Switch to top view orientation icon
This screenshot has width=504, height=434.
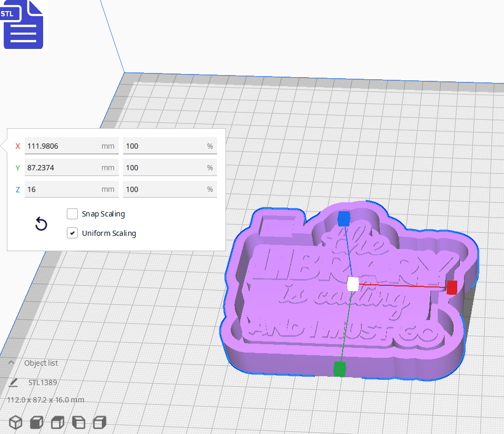coord(57,422)
